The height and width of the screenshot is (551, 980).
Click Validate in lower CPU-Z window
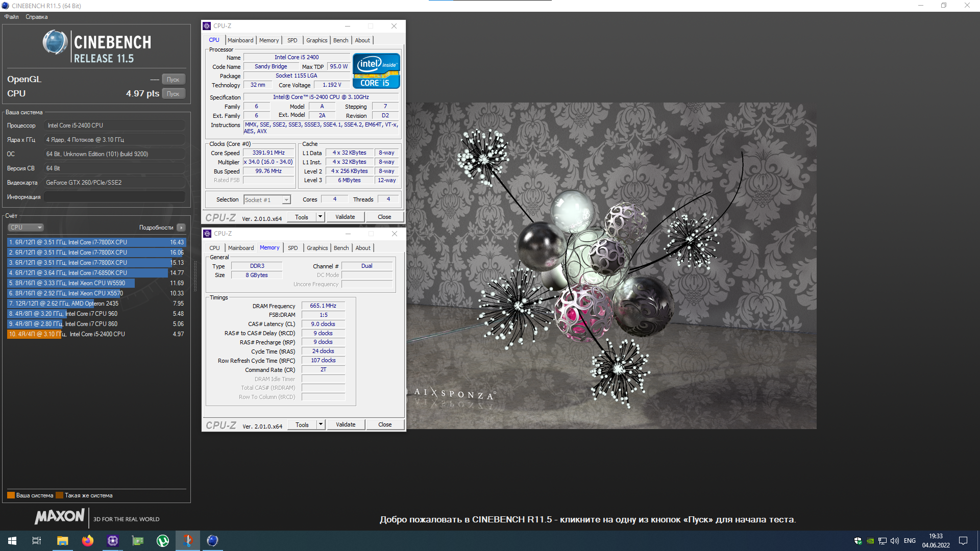tap(346, 424)
